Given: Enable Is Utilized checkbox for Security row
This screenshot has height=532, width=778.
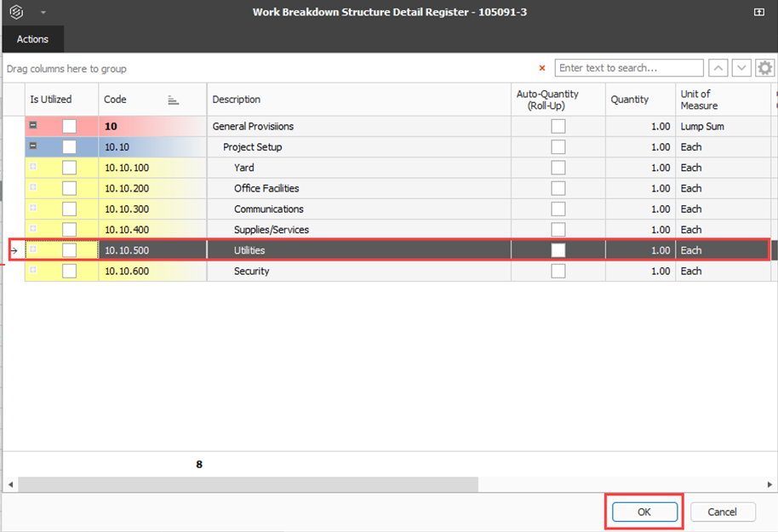Looking at the screenshot, I should tap(69, 271).
